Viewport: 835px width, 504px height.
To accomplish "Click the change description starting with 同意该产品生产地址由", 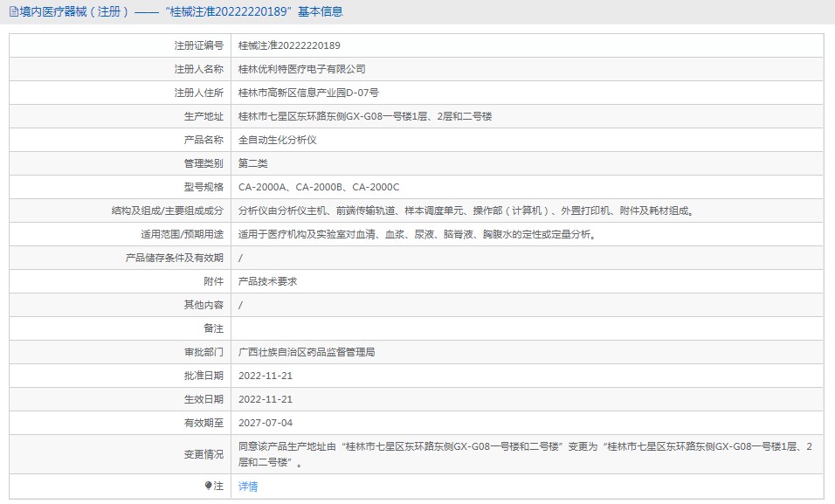I will click(x=525, y=454).
